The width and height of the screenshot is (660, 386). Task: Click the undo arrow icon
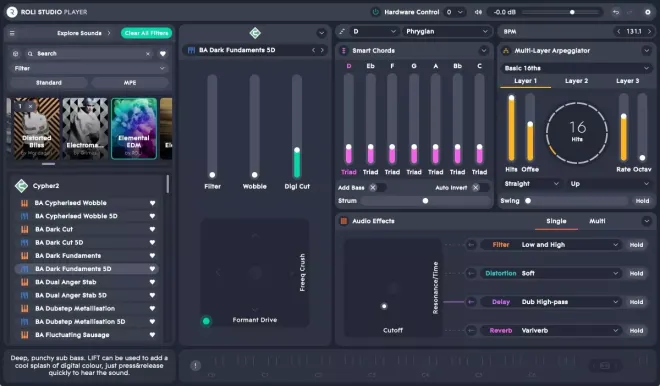616,12
